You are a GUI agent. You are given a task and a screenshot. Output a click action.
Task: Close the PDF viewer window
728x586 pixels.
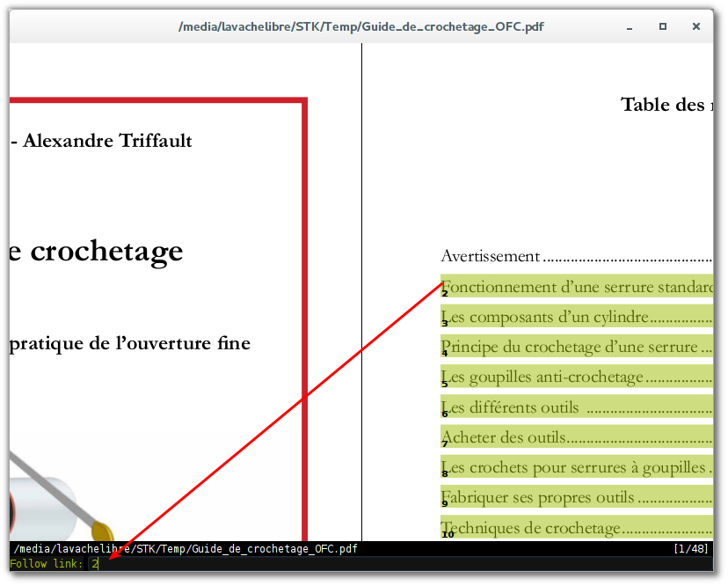point(696,26)
